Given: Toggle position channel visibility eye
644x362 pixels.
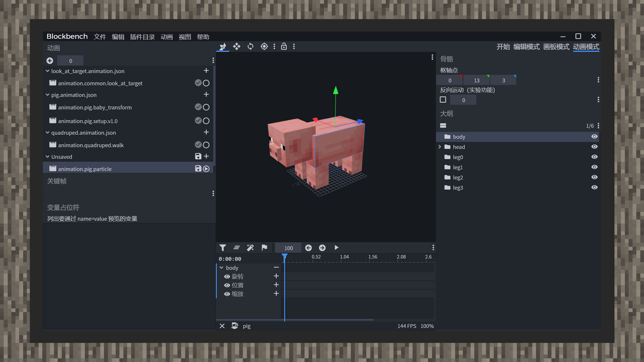Looking at the screenshot, I should tap(227, 285).
